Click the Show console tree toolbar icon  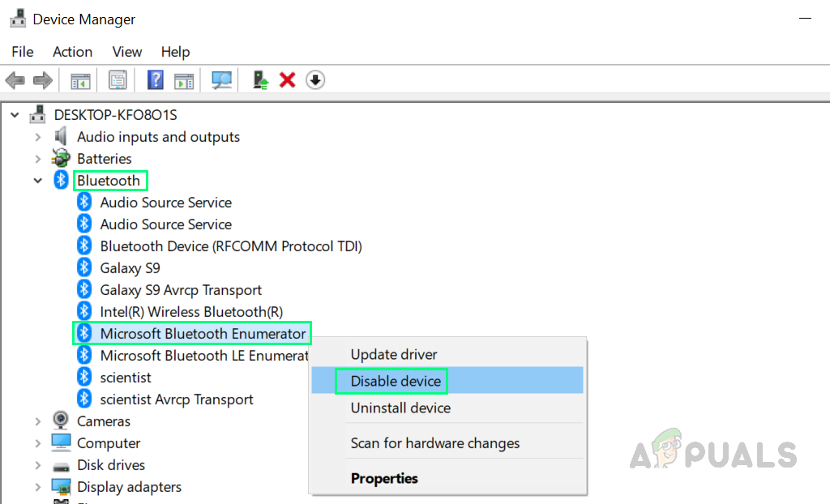point(79,79)
